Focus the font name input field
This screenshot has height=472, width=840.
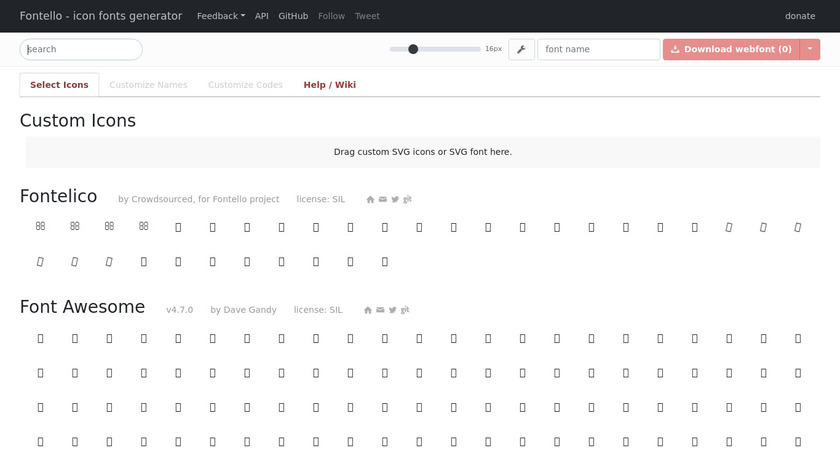pyautogui.click(x=598, y=49)
